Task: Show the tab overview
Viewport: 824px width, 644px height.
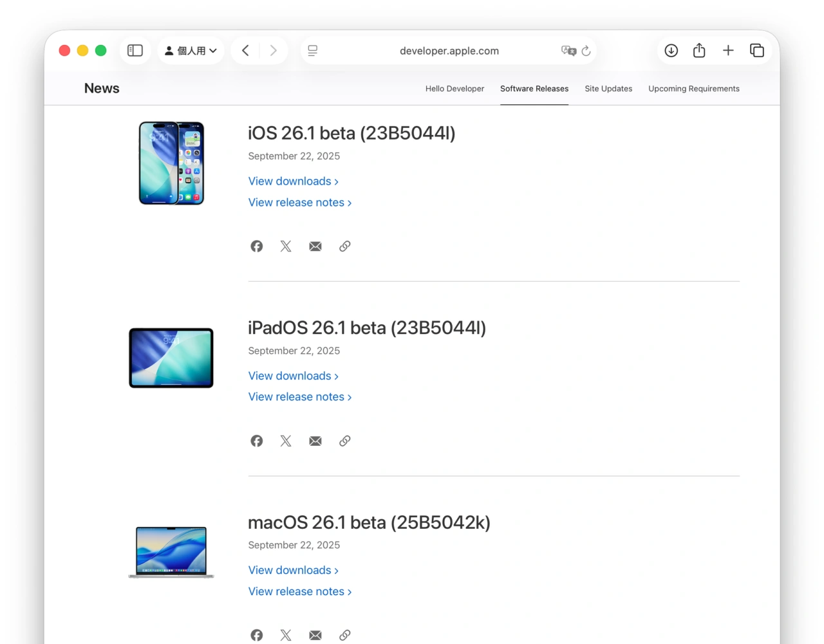Action: (x=757, y=50)
